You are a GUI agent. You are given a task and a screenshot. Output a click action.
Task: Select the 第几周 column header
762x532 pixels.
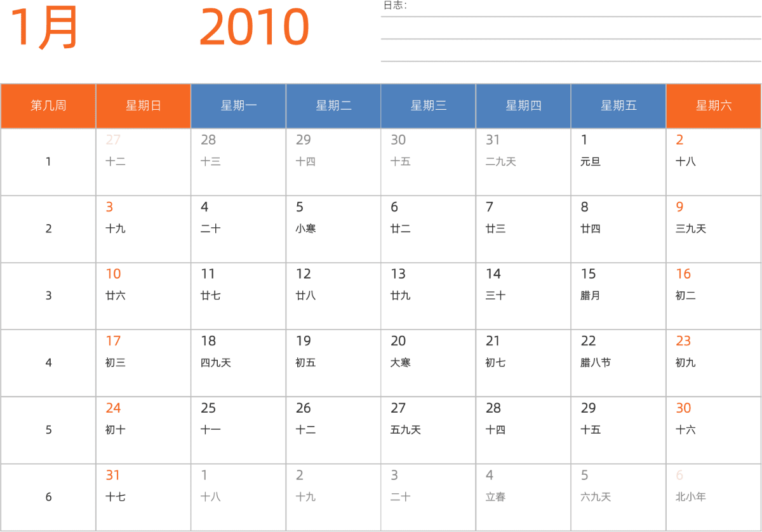pos(48,106)
